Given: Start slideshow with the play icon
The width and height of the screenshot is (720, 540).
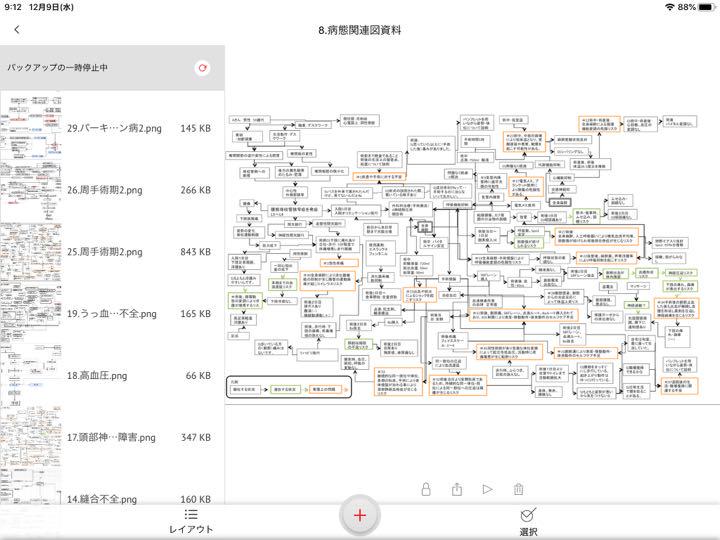Looking at the screenshot, I should point(488,489).
